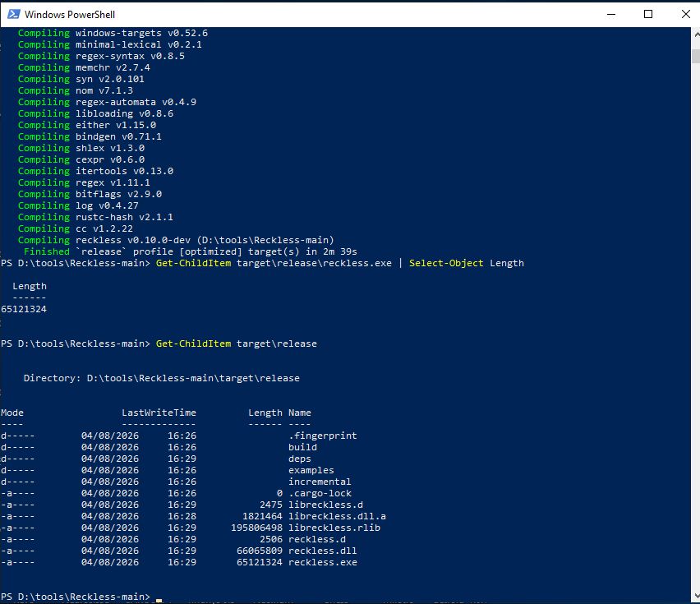
Task: Click the Windows PowerShell title text
Action: pyautogui.click(x=70, y=14)
